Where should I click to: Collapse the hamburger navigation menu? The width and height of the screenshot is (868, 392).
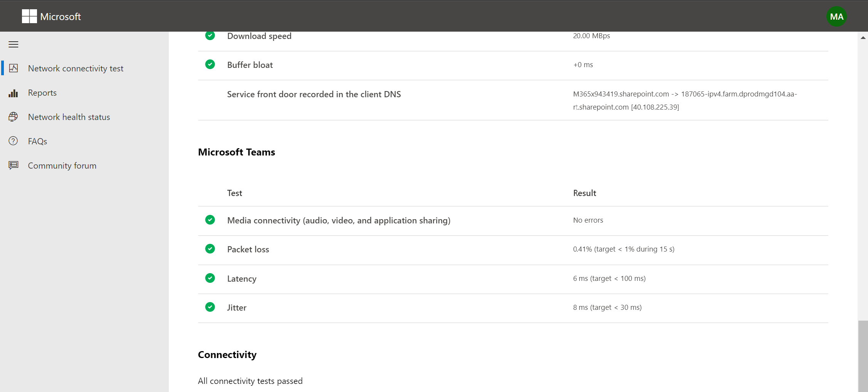(x=13, y=44)
